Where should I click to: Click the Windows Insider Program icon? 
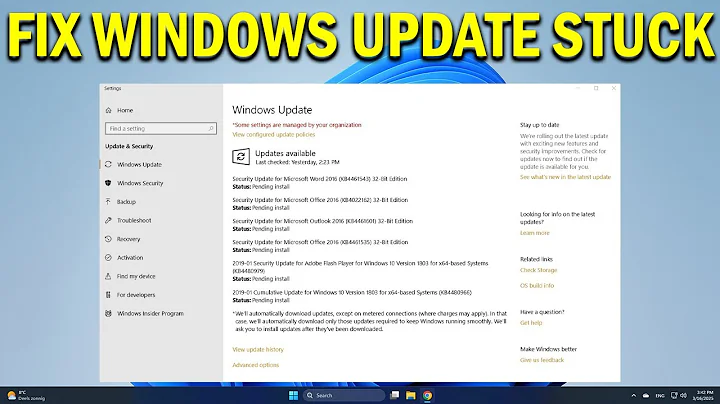[x=108, y=314]
